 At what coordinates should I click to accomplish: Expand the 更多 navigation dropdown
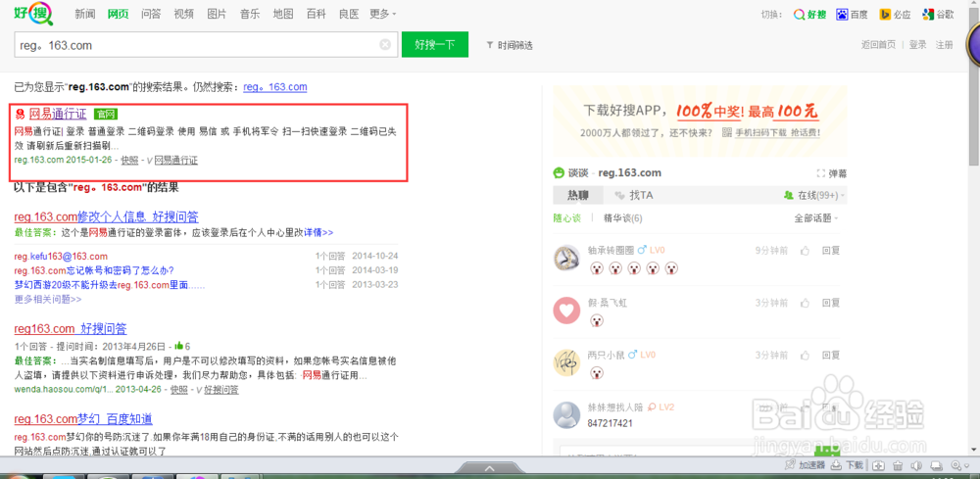coord(382,14)
